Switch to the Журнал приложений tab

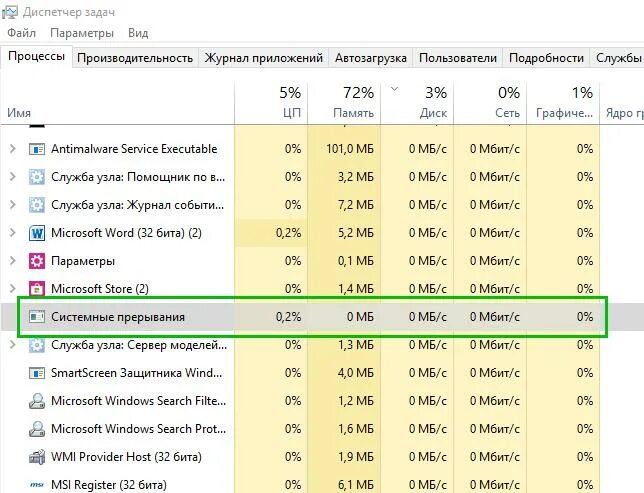pyautogui.click(x=264, y=58)
